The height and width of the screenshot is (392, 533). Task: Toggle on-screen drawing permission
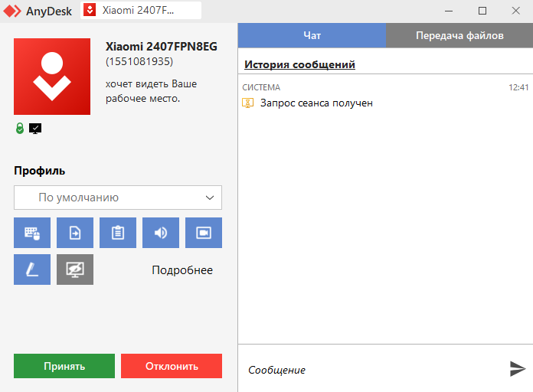[x=32, y=269]
